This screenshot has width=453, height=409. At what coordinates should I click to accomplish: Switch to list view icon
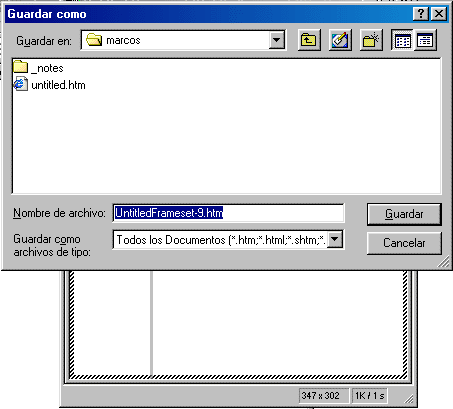[402, 40]
